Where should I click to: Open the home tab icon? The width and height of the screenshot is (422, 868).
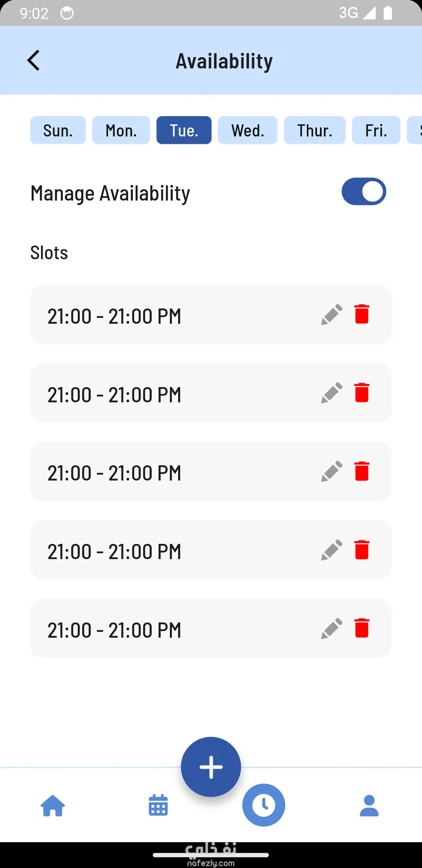[53, 805]
